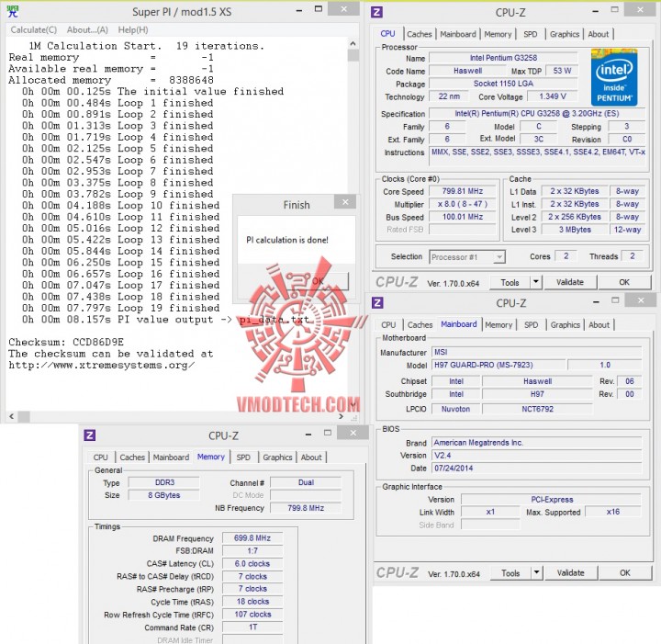
Task: Click the Multiplier value x 8.0 ( 8 - 47 )
Action: [463, 204]
